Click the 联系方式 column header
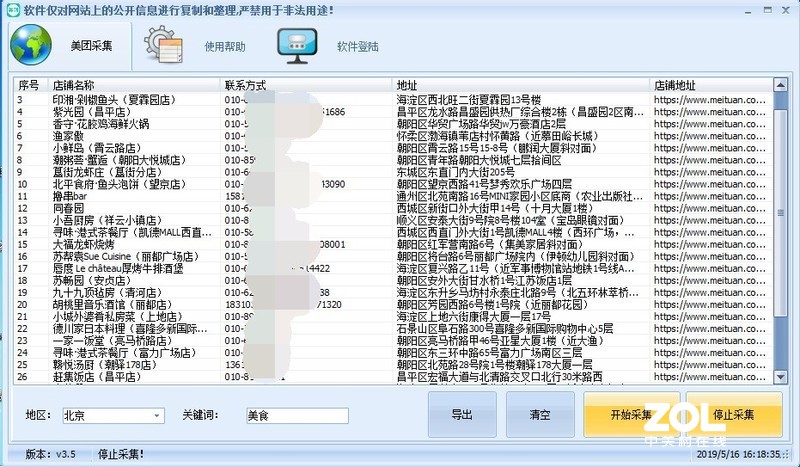 tap(306, 85)
